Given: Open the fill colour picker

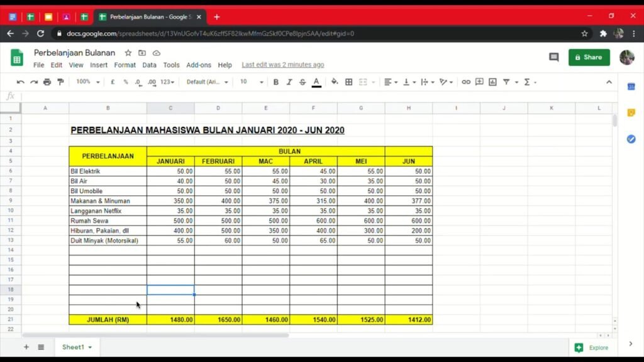Looking at the screenshot, I should [x=334, y=82].
